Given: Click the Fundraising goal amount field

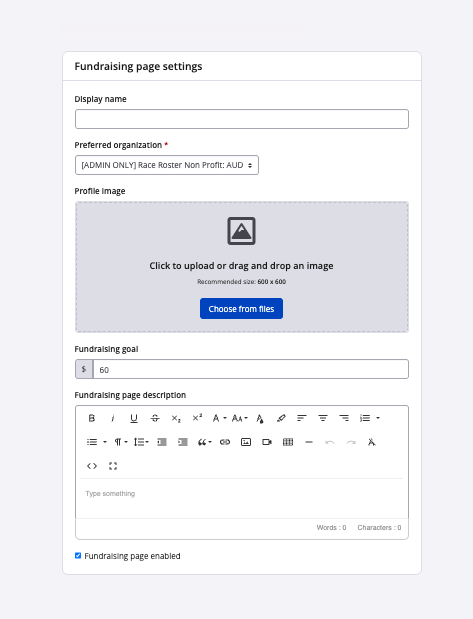Looking at the screenshot, I should pos(251,369).
